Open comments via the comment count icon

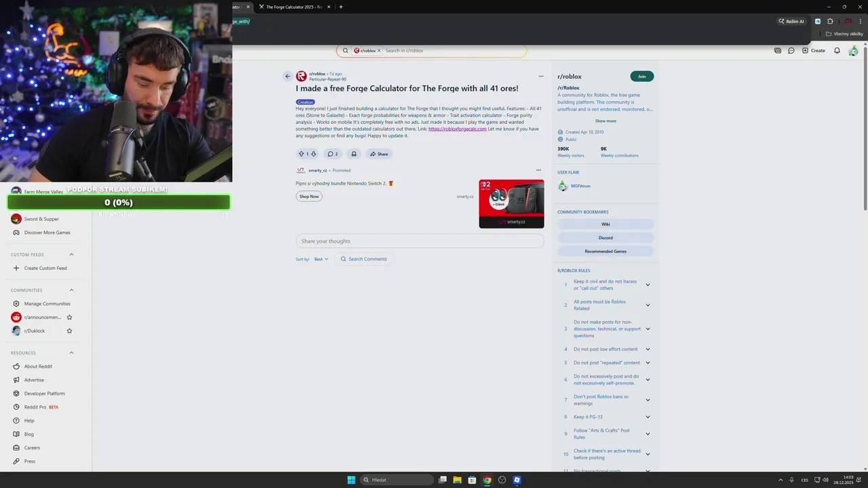[332, 154]
